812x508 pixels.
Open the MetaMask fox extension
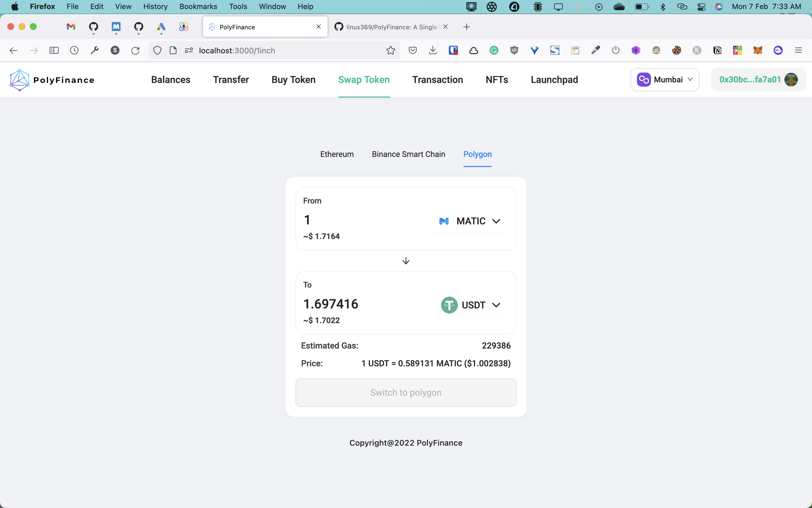758,51
